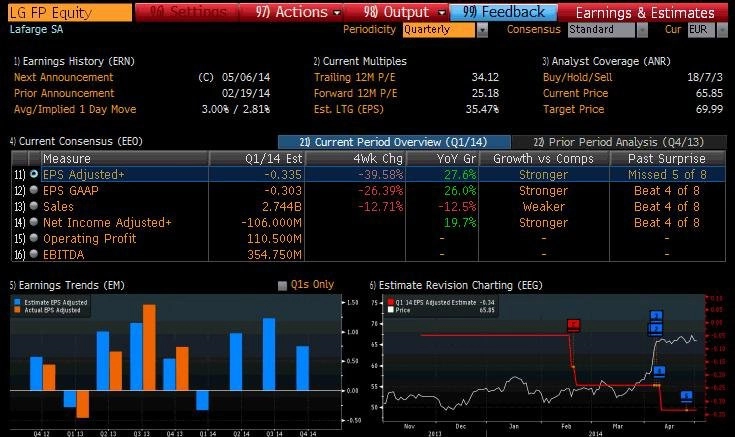Image resolution: width=735 pixels, height=437 pixels.
Task: Click the EPS Adjusted+ estimate value -0.335
Action: pos(283,175)
